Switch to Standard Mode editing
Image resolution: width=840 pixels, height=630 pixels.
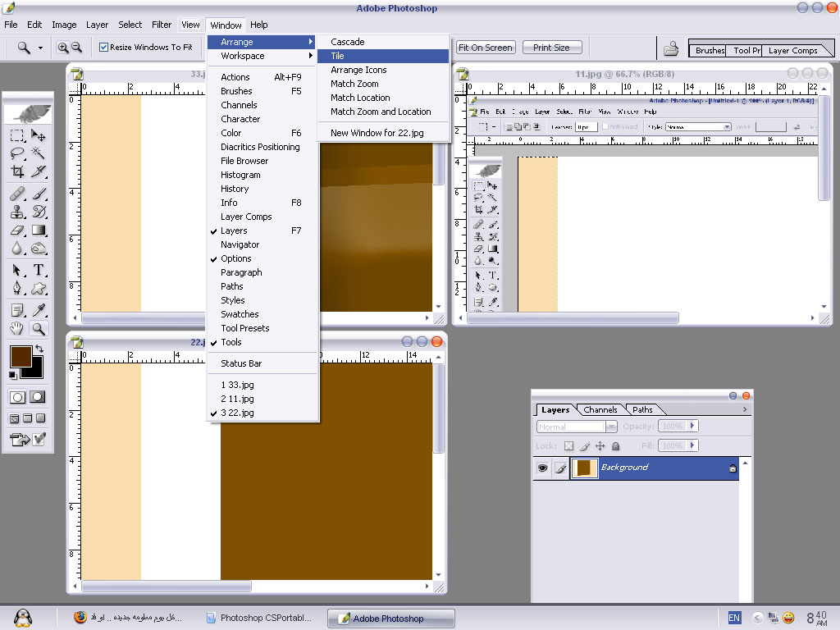tap(18, 397)
